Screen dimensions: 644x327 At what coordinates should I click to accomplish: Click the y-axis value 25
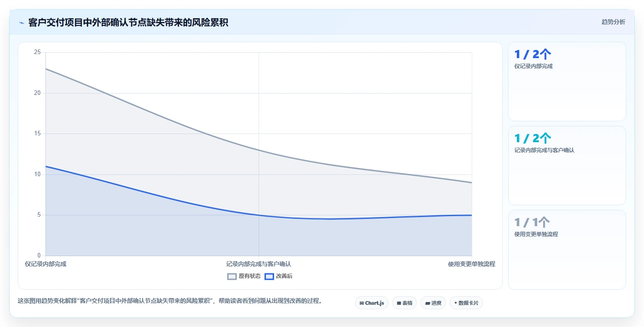pyautogui.click(x=37, y=52)
